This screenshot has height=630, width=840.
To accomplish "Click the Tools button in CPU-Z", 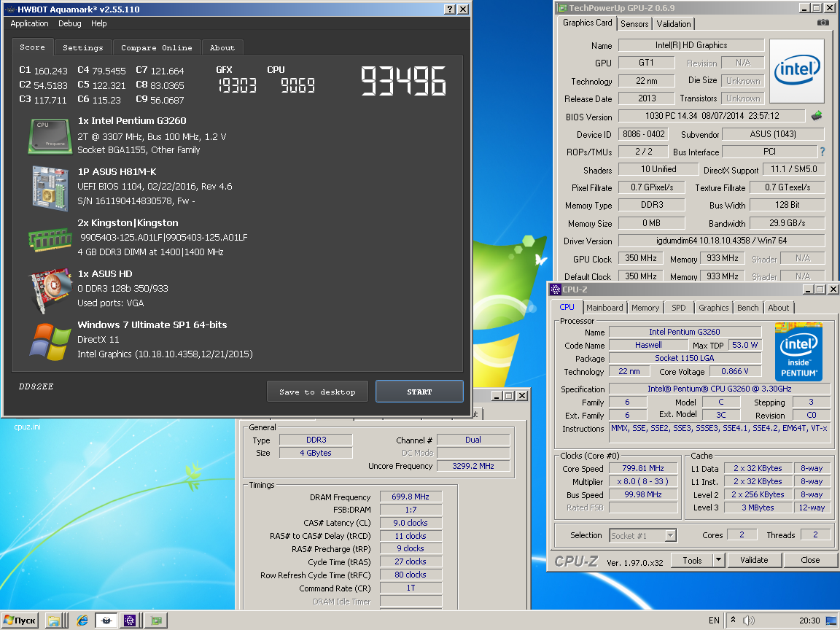I will [x=692, y=560].
